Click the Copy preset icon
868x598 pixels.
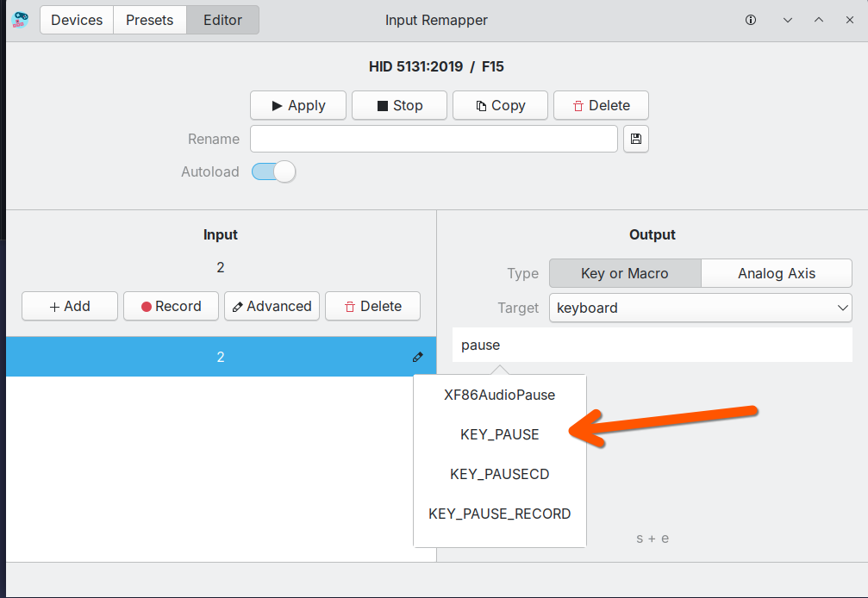tap(480, 105)
